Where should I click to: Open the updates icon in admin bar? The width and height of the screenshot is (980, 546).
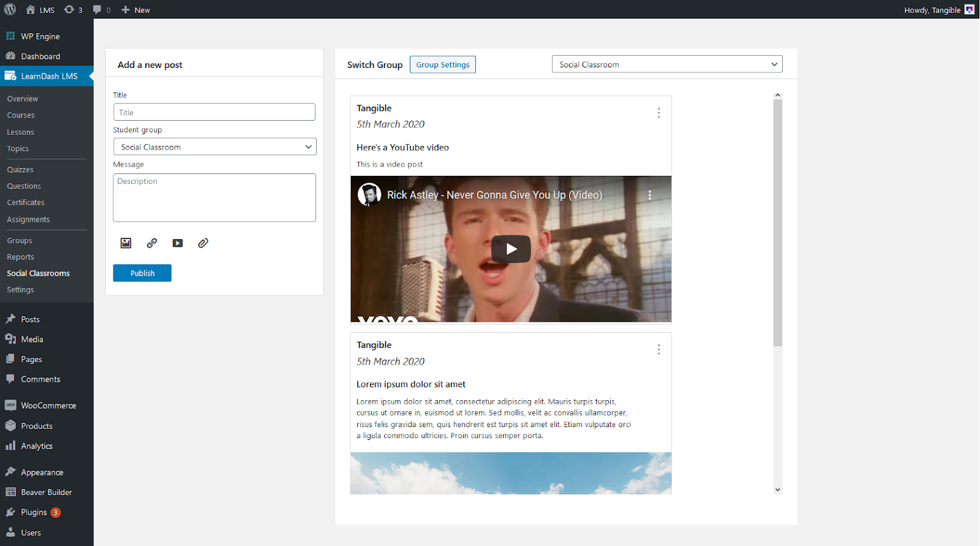pos(73,10)
